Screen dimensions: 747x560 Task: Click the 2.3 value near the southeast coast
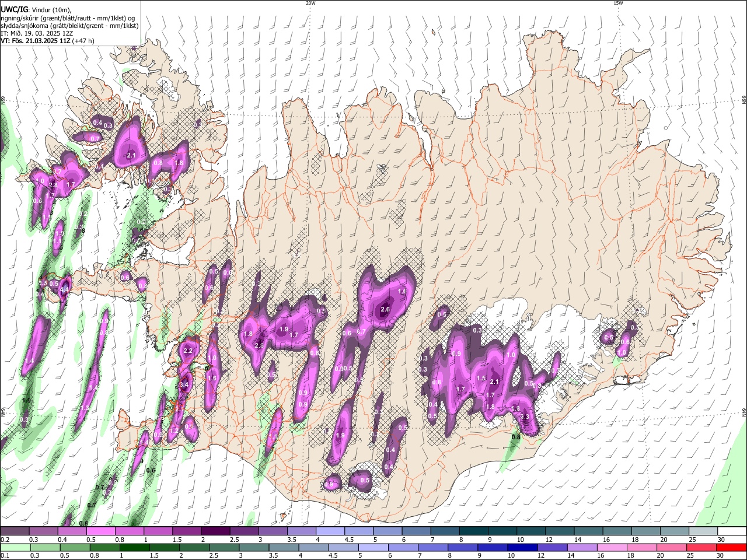pyautogui.click(x=525, y=417)
